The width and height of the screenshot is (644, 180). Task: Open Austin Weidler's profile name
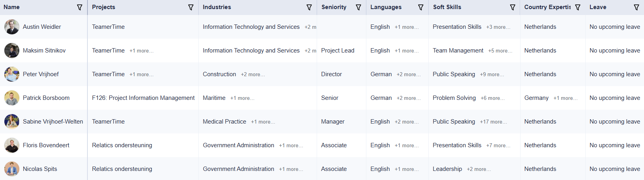tap(42, 27)
